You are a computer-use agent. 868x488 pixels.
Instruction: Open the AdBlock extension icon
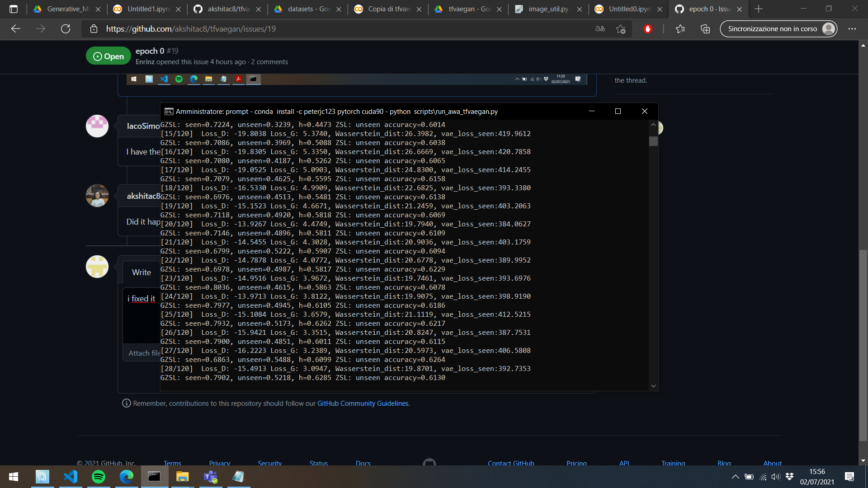point(648,28)
